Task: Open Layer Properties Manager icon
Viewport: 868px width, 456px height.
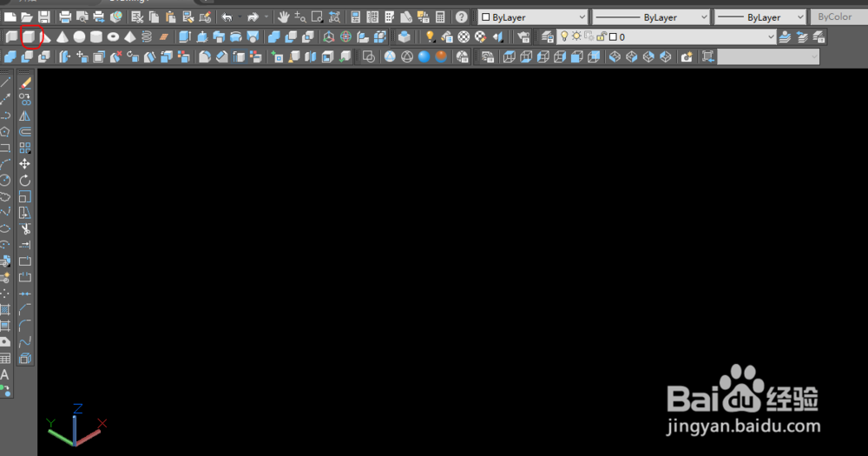Action: point(548,37)
